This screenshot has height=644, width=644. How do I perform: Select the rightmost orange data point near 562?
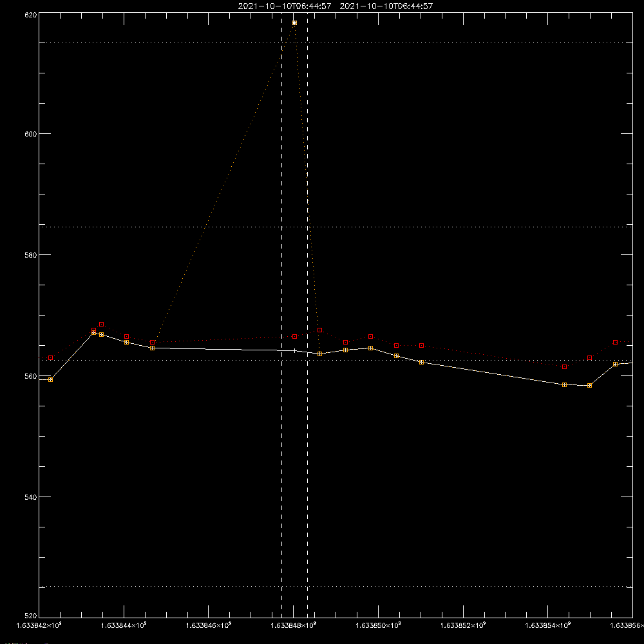[x=615, y=364]
